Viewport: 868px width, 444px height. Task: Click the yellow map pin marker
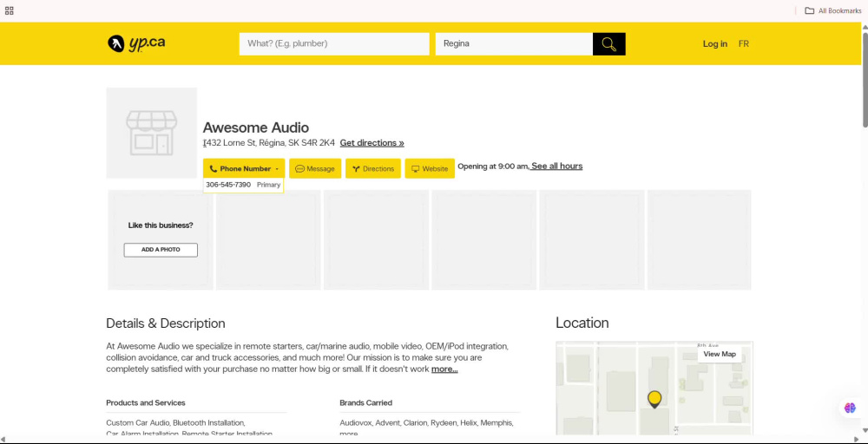(654, 399)
